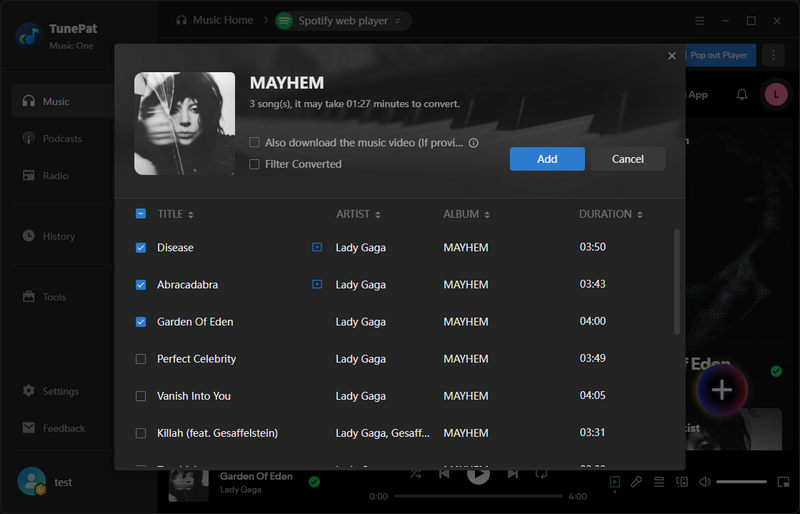Screen dimensions: 800x514
Task: Click the MAYHEM album cover thumbnail
Action: click(185, 124)
